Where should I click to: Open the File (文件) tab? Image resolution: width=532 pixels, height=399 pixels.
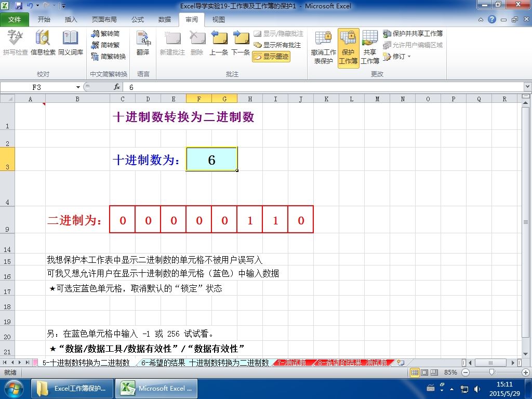(x=15, y=20)
